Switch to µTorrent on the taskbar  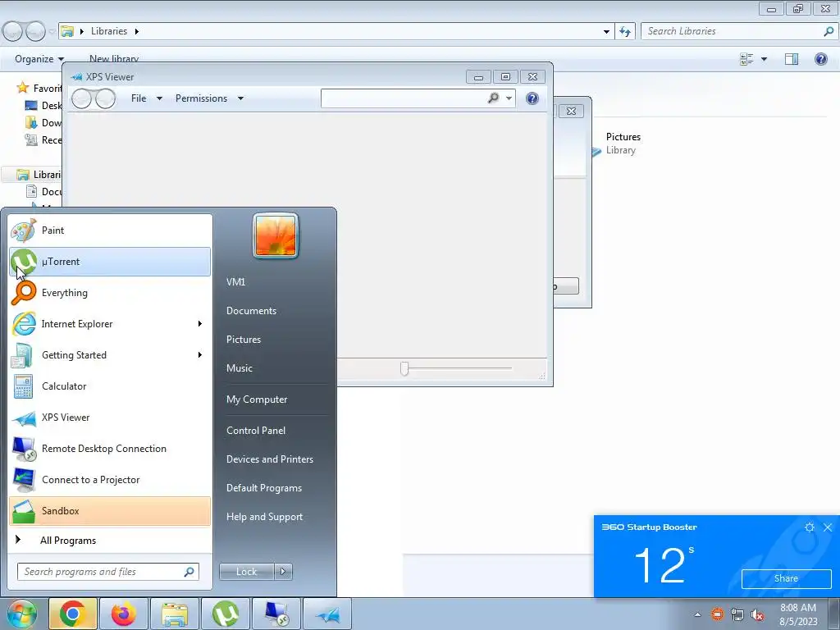click(x=226, y=614)
